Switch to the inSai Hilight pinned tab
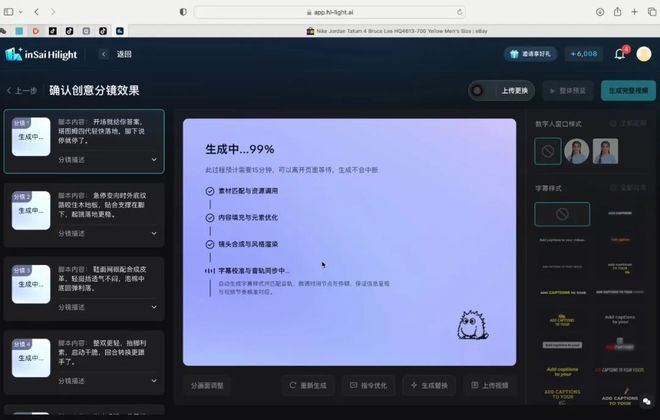 (x=120, y=31)
